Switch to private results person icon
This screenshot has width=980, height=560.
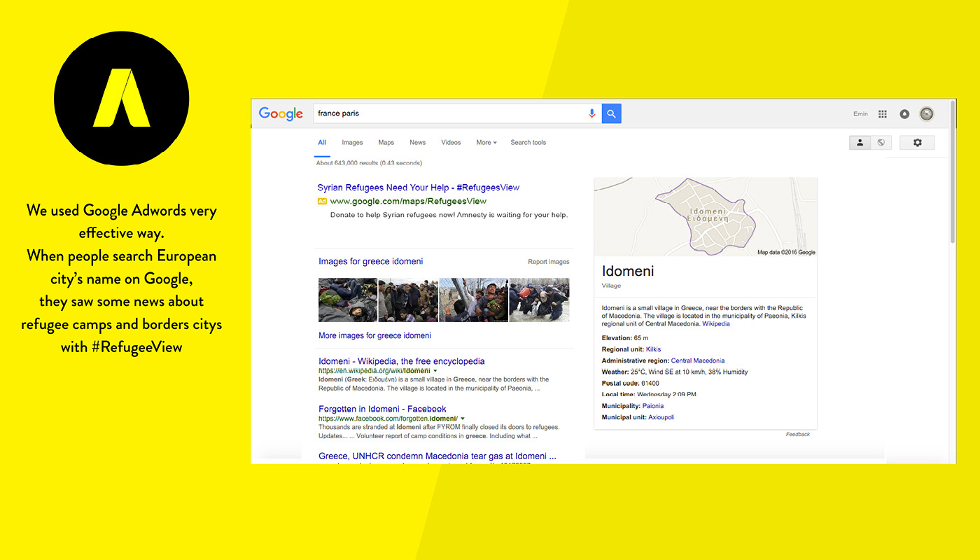pyautogui.click(x=860, y=143)
